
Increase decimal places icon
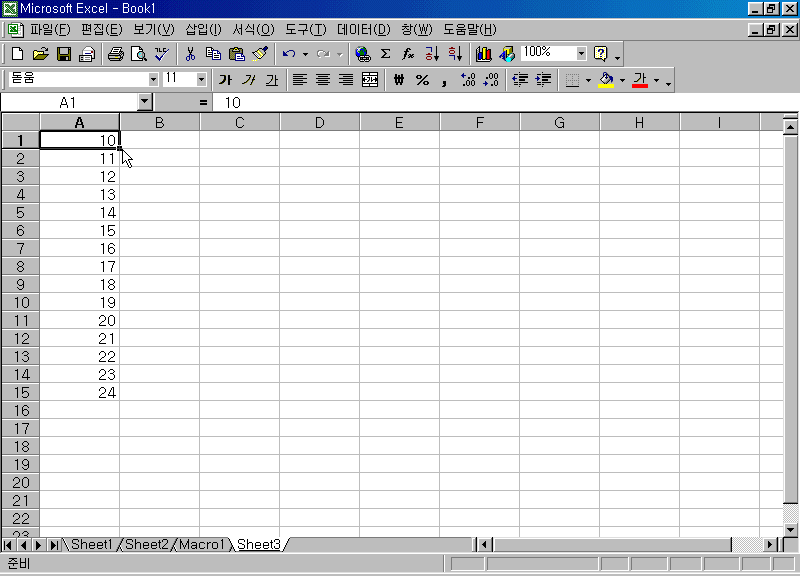click(x=468, y=80)
